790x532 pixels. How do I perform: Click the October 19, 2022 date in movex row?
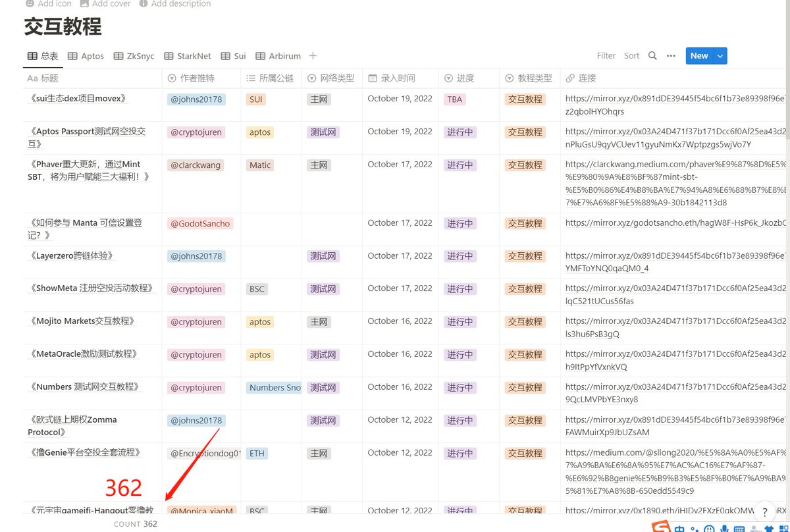[x=400, y=99]
